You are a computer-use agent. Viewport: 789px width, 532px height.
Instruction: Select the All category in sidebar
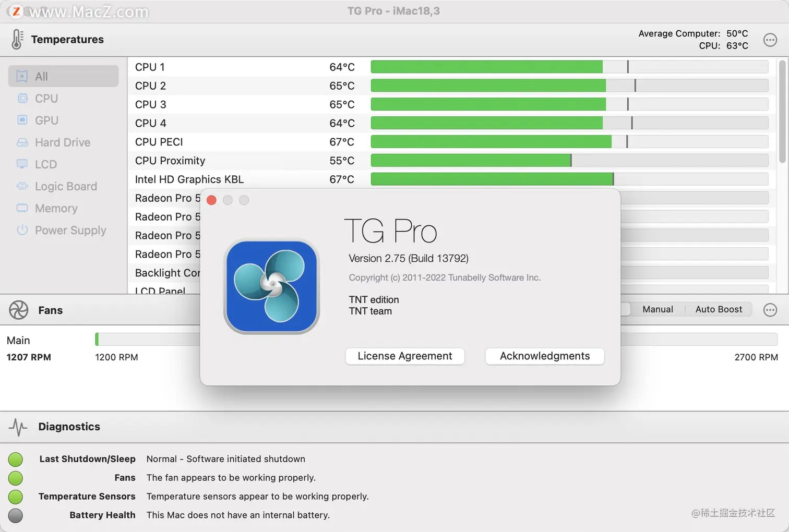pos(63,76)
